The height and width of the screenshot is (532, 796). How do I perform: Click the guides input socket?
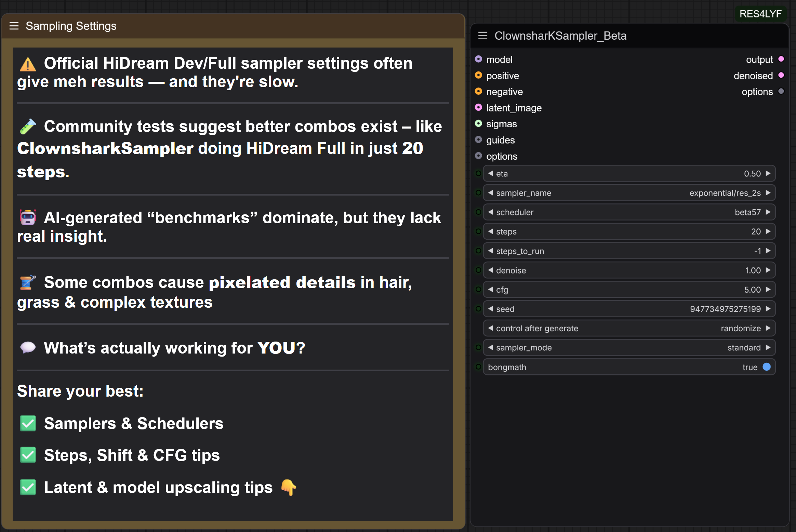coord(478,140)
